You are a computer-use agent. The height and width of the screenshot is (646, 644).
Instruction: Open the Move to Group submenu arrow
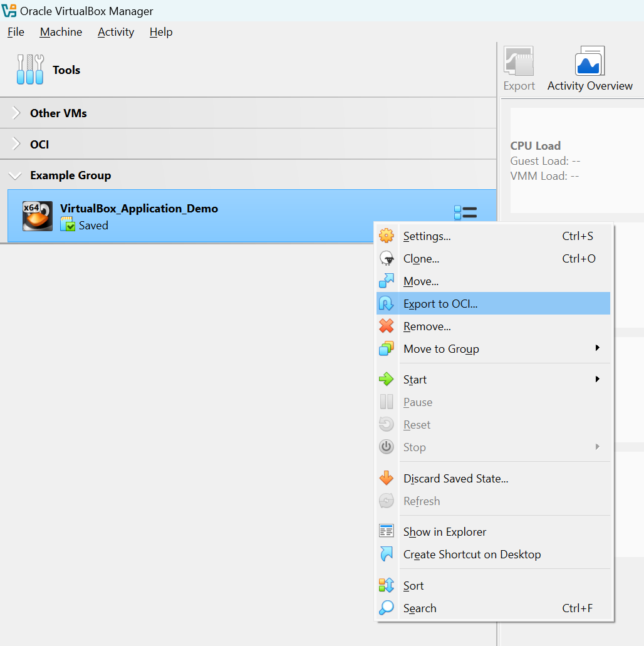click(598, 348)
